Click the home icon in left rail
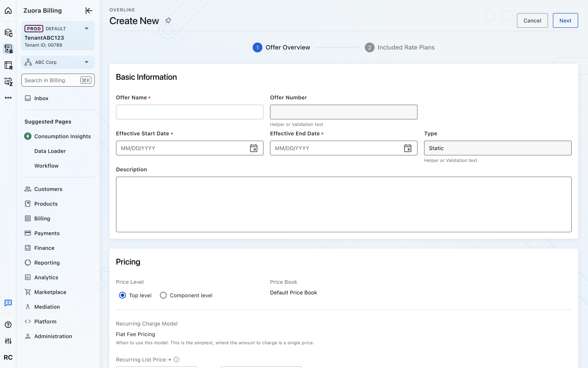This screenshot has width=588, height=368. click(x=8, y=11)
